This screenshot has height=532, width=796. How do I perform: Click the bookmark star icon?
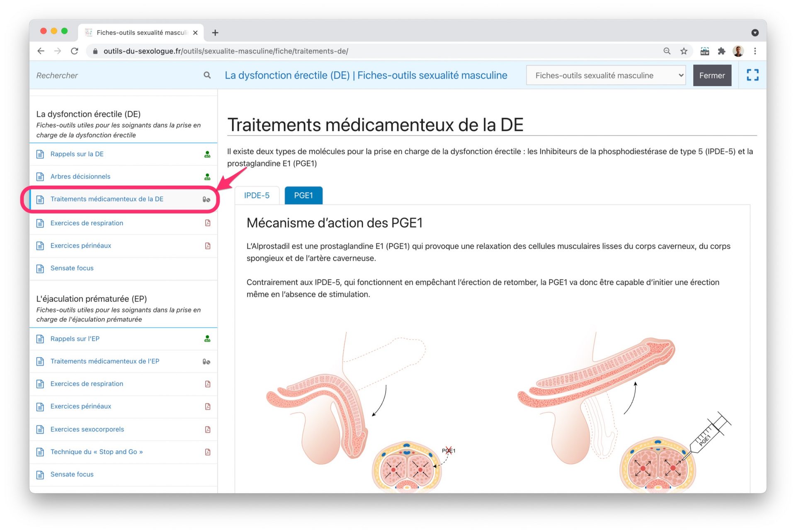click(x=684, y=51)
